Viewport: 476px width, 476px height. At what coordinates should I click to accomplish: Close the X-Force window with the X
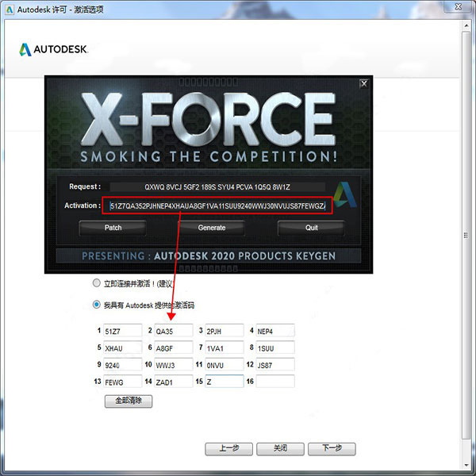(363, 83)
